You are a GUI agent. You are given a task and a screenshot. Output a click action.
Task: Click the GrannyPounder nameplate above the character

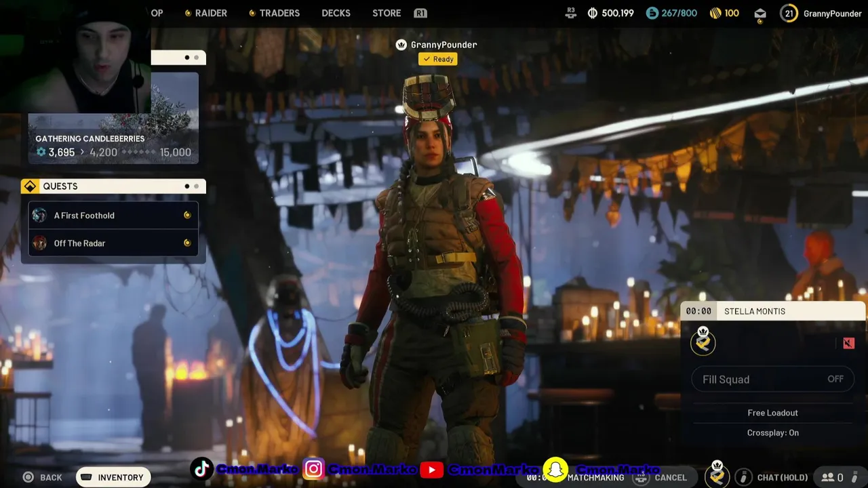(443, 45)
